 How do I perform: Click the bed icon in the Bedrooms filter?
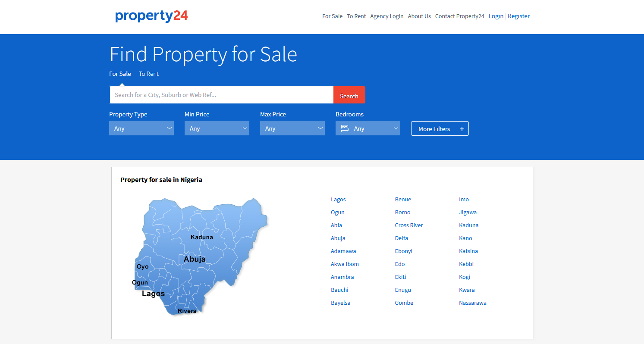click(344, 128)
